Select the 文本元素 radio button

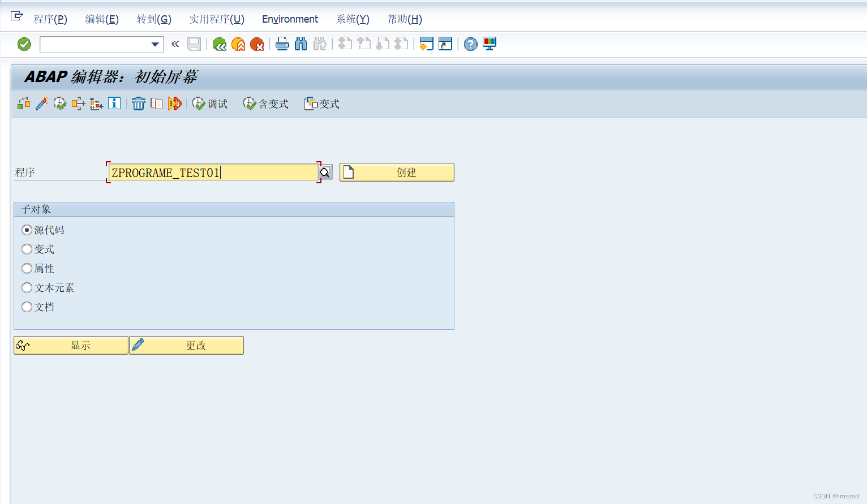(27, 287)
